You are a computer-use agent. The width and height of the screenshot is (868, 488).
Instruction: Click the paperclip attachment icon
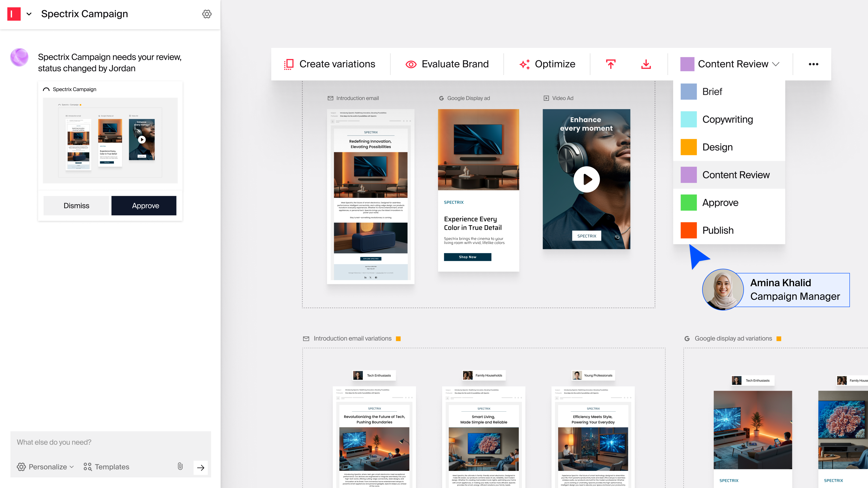(x=180, y=467)
